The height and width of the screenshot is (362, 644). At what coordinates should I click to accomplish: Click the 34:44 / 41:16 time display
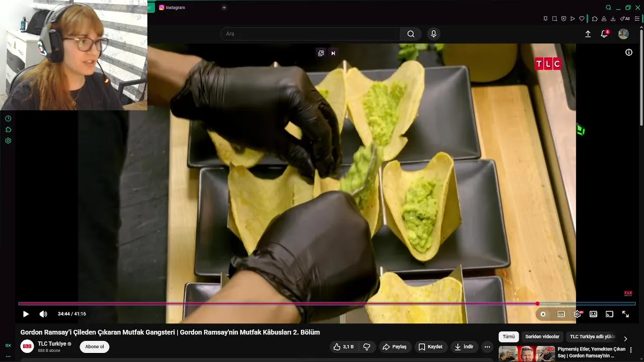(x=72, y=314)
